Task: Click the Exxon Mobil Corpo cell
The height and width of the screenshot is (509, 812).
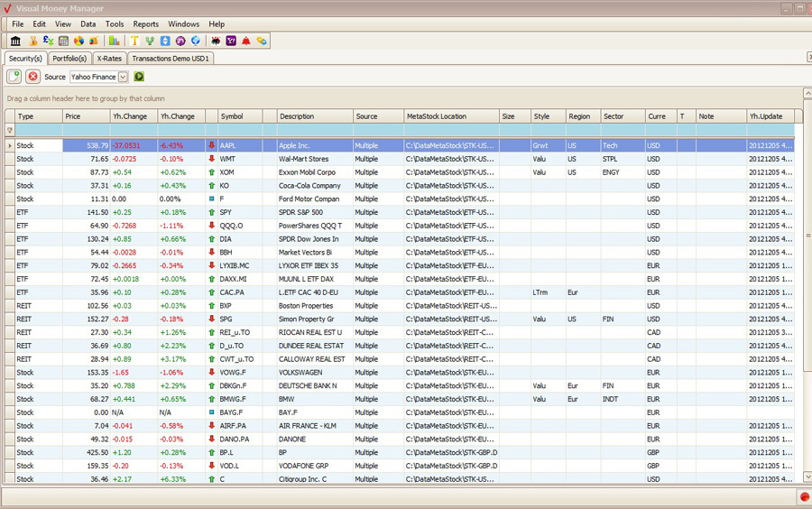Action: 315,172
